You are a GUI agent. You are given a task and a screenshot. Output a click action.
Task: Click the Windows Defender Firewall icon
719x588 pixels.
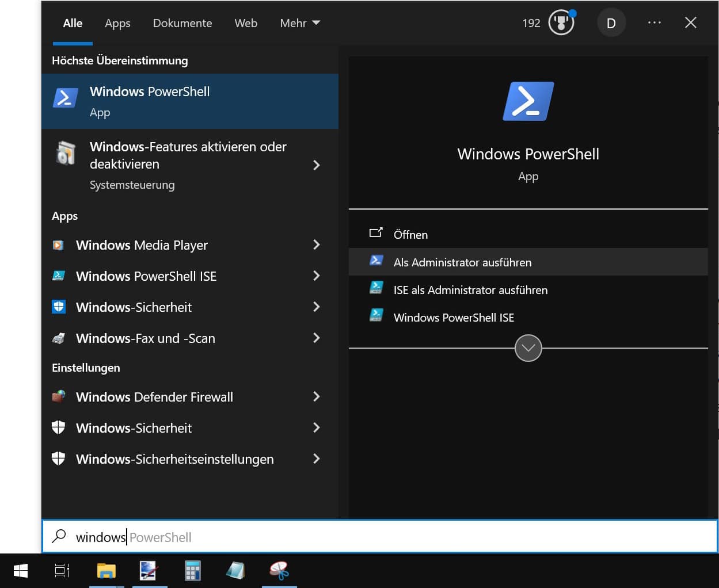click(x=58, y=396)
